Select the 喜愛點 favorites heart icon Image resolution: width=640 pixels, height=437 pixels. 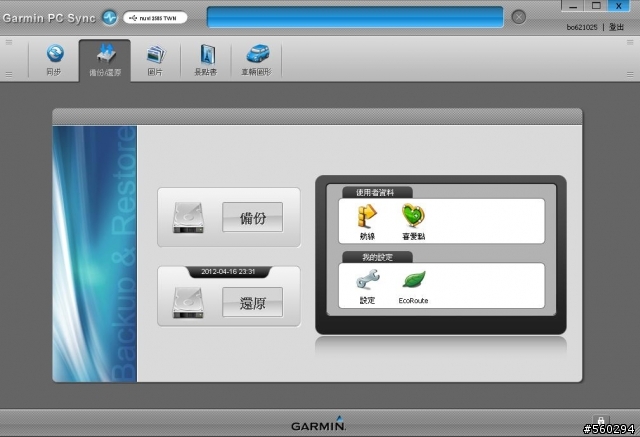[413, 222]
